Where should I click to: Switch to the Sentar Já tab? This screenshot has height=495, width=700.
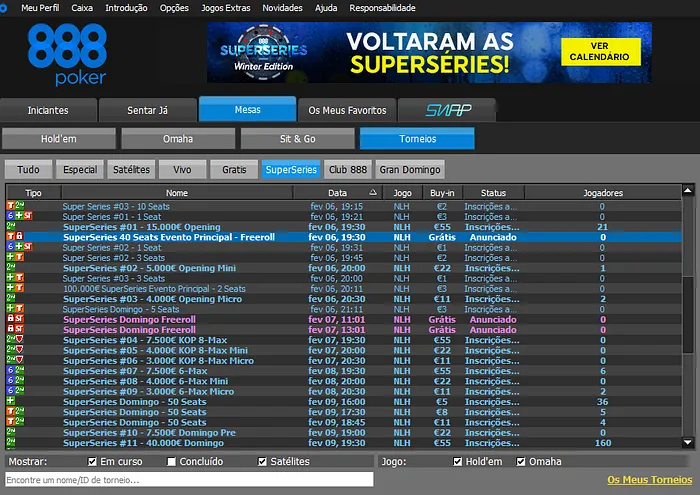[147, 110]
